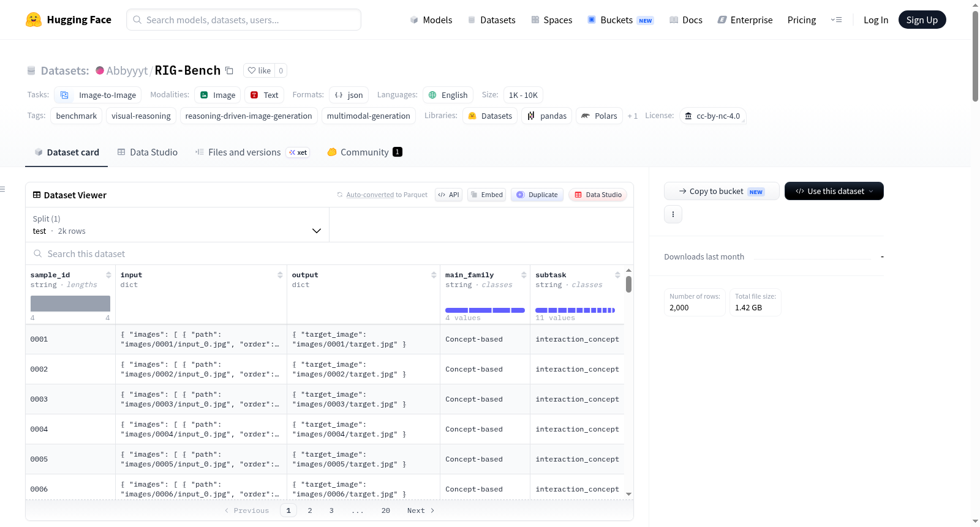
Task: Click the Next page button
Action: (x=421, y=510)
